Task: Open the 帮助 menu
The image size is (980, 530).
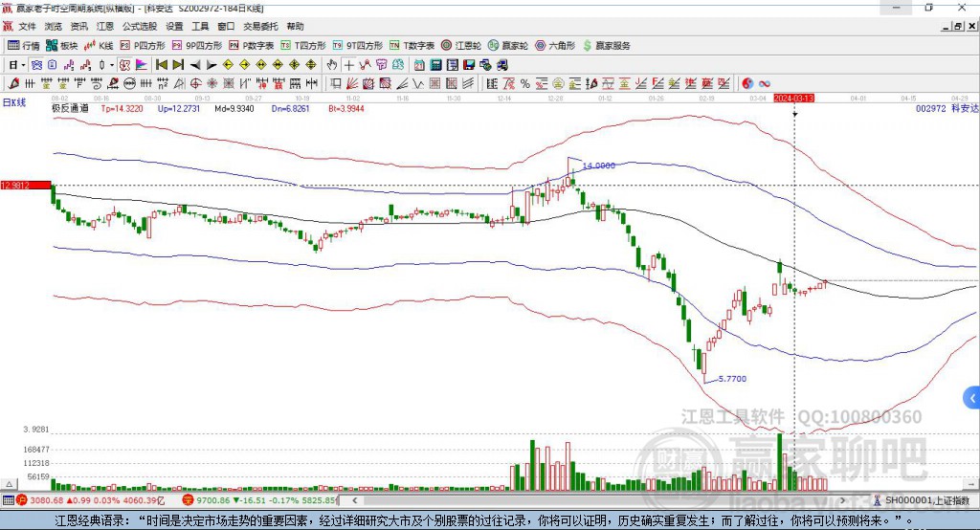Action: point(295,26)
